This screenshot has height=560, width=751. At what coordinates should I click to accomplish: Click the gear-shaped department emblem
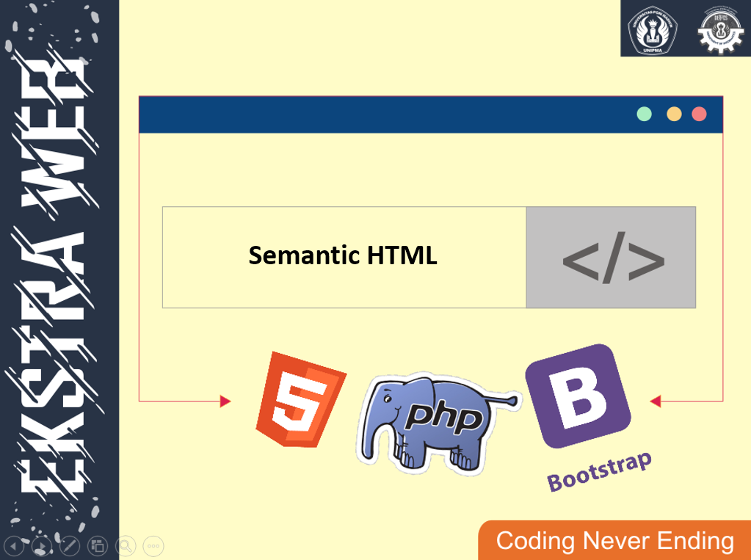click(721, 31)
